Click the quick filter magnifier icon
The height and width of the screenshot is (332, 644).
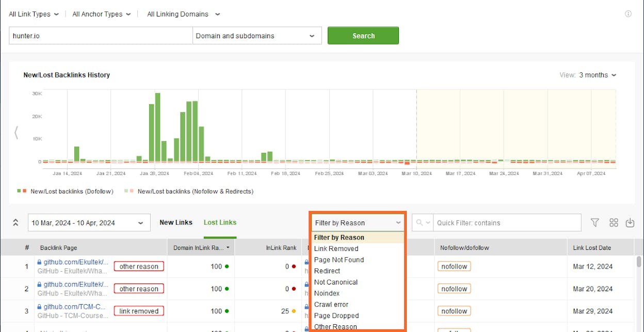coord(420,223)
